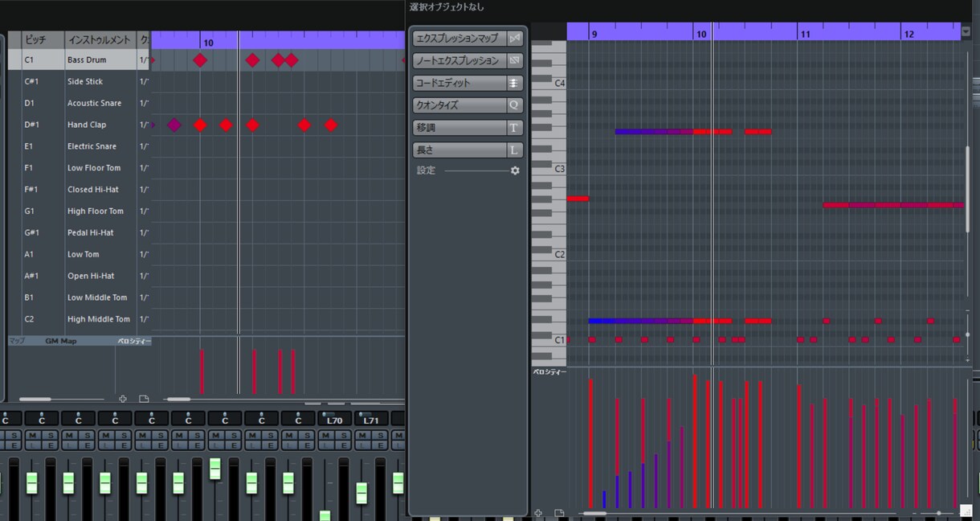
Task: Click the Note Expression icon in inspector
Action: 515,60
